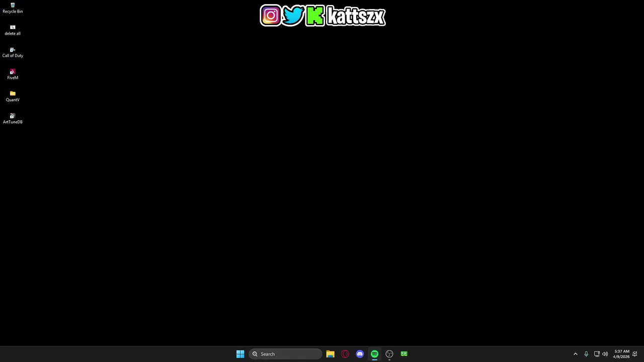The width and height of the screenshot is (644, 362).
Task: Open the Windows Start menu
Action: [240, 354]
